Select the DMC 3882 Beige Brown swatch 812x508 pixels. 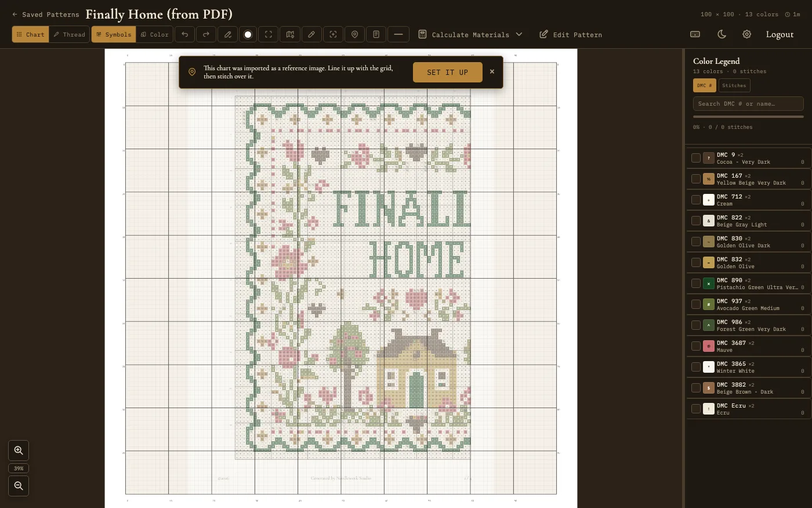pos(709,388)
